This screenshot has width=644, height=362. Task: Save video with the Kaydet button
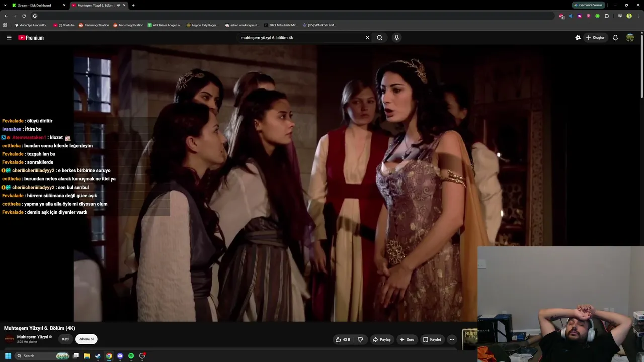432,340
